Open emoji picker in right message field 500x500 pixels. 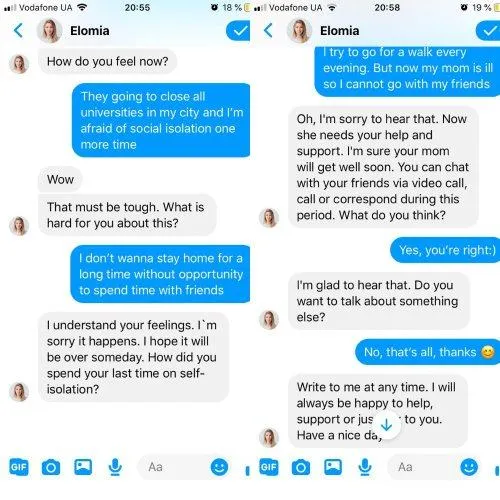(x=469, y=467)
